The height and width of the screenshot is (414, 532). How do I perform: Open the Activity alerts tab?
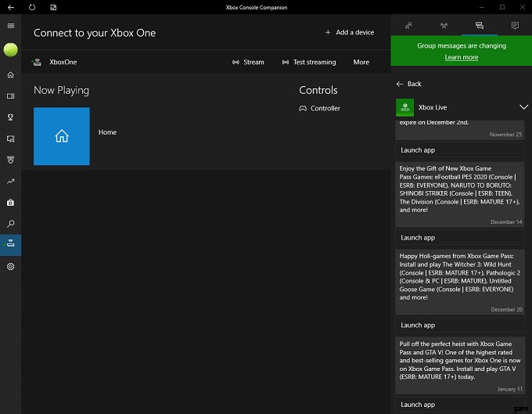pos(514,26)
